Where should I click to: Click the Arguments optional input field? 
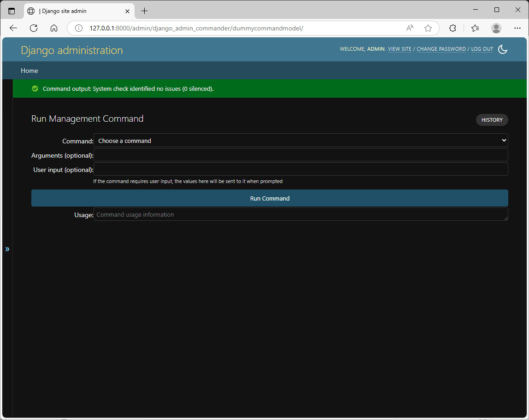[301, 154]
